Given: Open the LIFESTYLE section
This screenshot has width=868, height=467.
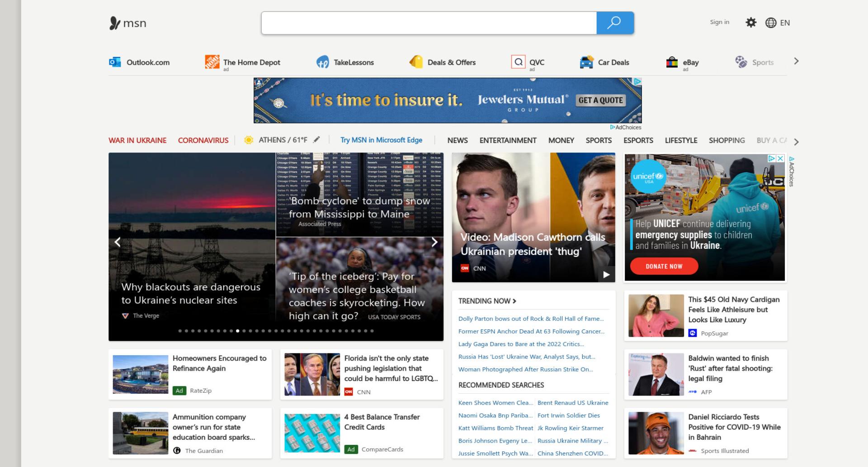Looking at the screenshot, I should pos(681,140).
